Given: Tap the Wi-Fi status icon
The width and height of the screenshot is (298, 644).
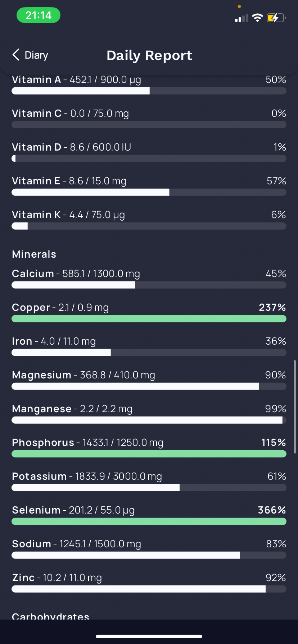Looking at the screenshot, I should point(257,18).
